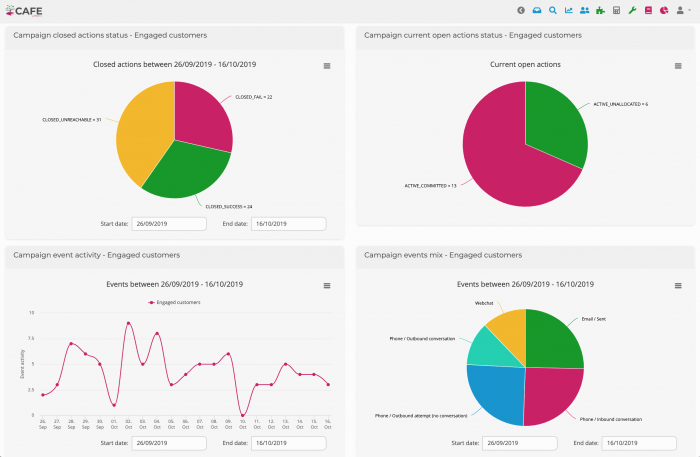This screenshot has width=700, height=457.
Task: Click the Phone / Inbound conversation label
Action: 611,419
